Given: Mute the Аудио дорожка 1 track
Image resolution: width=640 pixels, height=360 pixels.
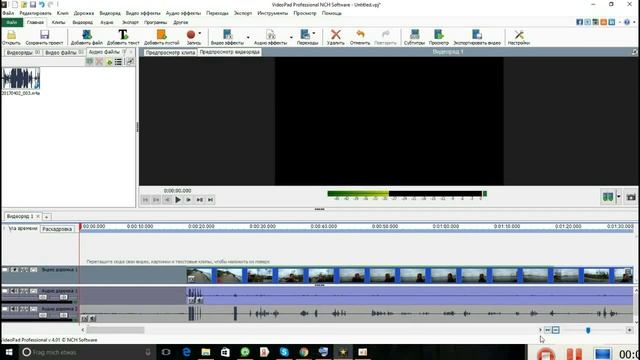Looking at the screenshot, I should click(14, 291).
